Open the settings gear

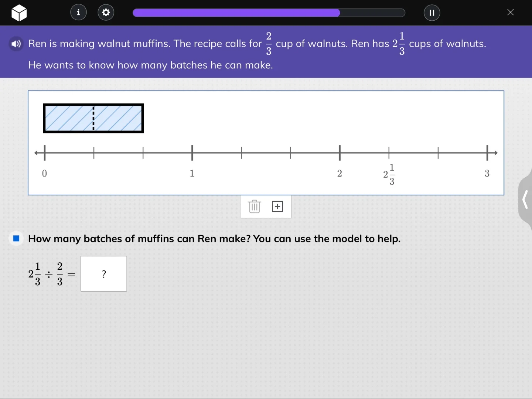[x=106, y=13]
